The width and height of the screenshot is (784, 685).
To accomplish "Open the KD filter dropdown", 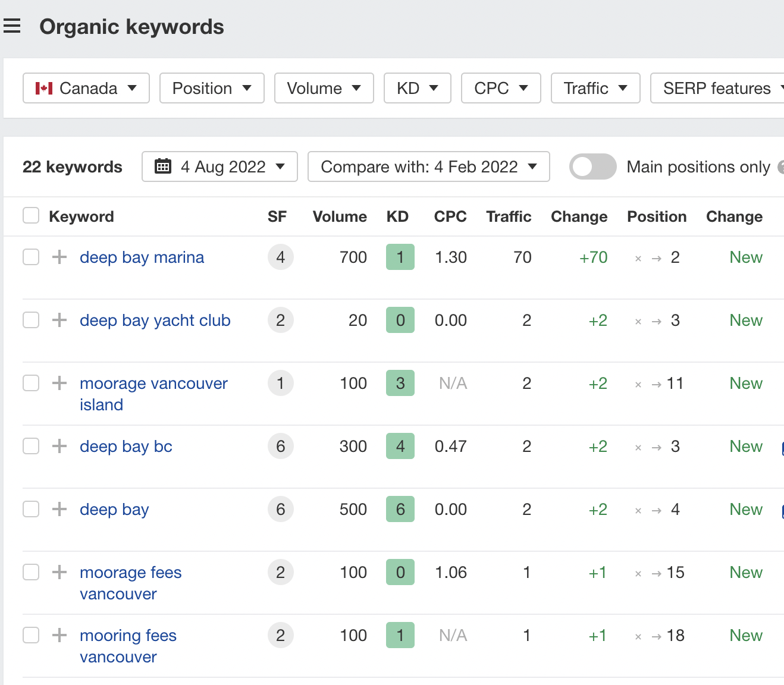I will tap(417, 87).
